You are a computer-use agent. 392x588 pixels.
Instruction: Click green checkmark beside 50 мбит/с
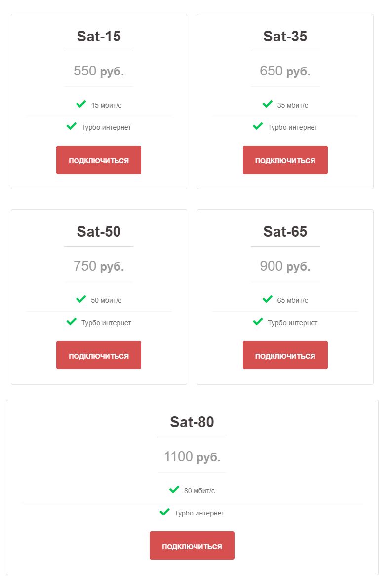point(81,299)
